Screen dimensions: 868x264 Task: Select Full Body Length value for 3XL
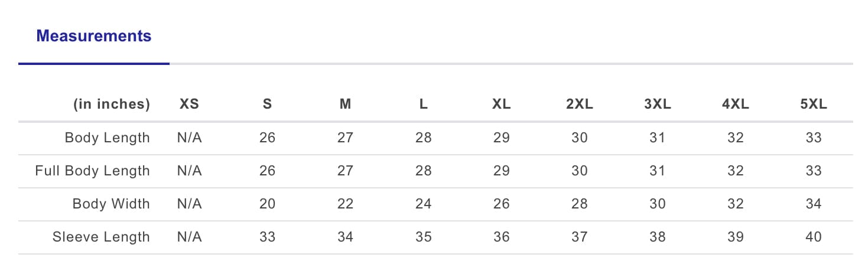[657, 171]
